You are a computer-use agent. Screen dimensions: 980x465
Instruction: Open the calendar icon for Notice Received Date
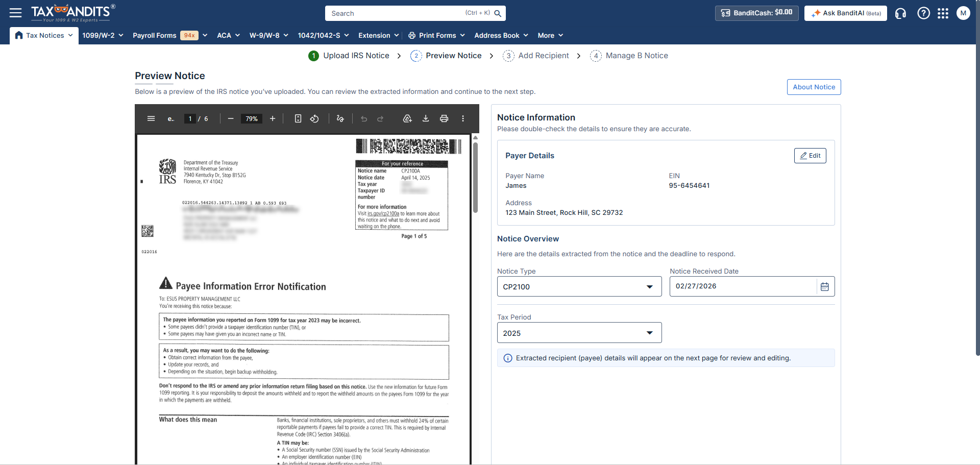pyautogui.click(x=825, y=286)
